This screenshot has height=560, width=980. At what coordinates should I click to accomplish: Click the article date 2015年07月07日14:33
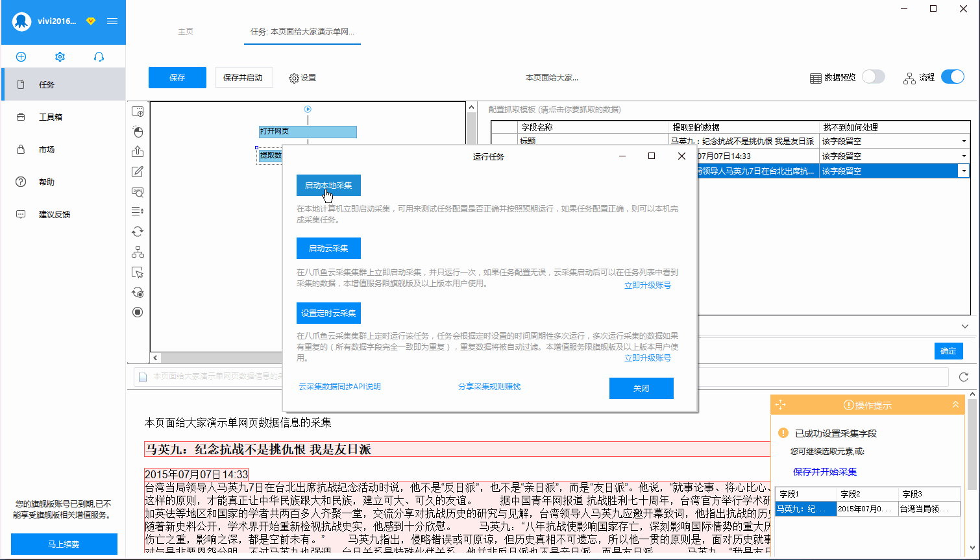click(196, 474)
